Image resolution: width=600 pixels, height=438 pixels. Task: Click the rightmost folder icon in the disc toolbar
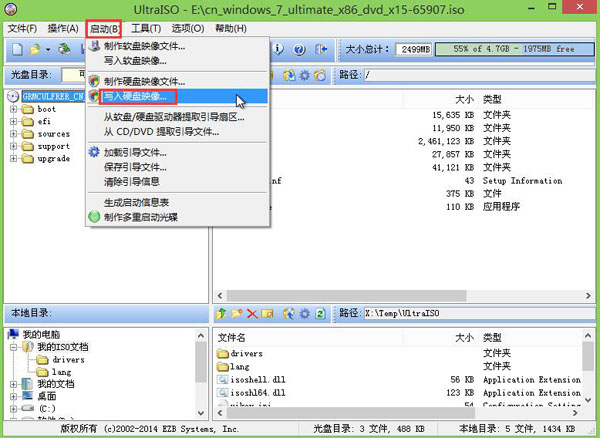(x=320, y=75)
